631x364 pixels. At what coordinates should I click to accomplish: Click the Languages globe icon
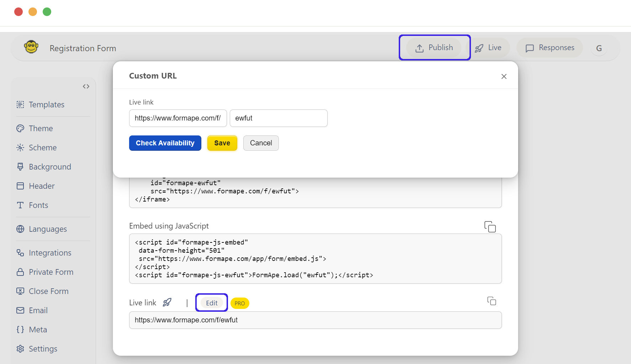point(20,229)
